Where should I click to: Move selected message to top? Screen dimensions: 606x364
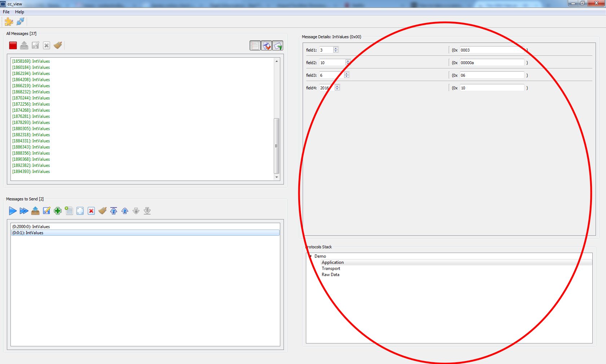(114, 211)
